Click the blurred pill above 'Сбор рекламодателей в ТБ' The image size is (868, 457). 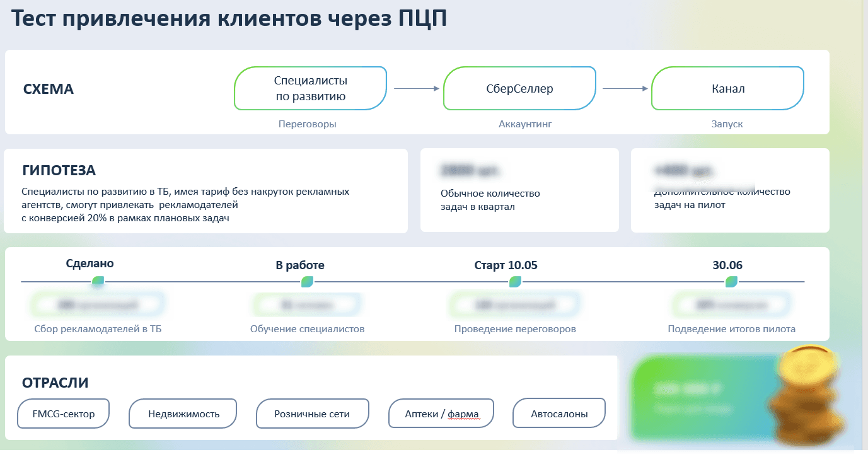[98, 305]
